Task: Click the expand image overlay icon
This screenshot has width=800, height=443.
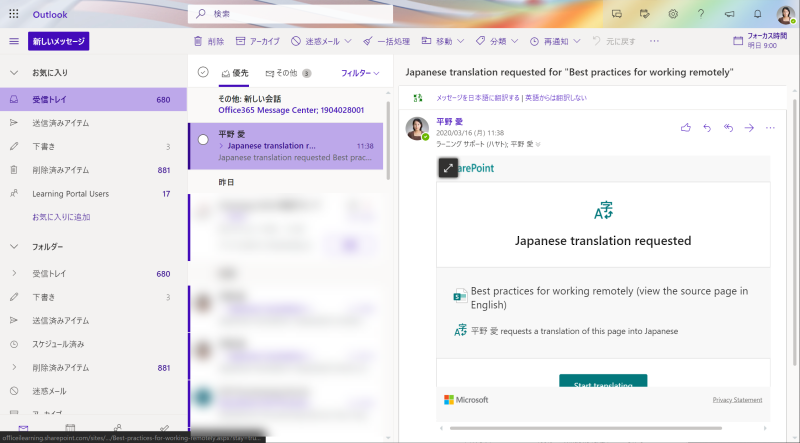Action: [448, 168]
